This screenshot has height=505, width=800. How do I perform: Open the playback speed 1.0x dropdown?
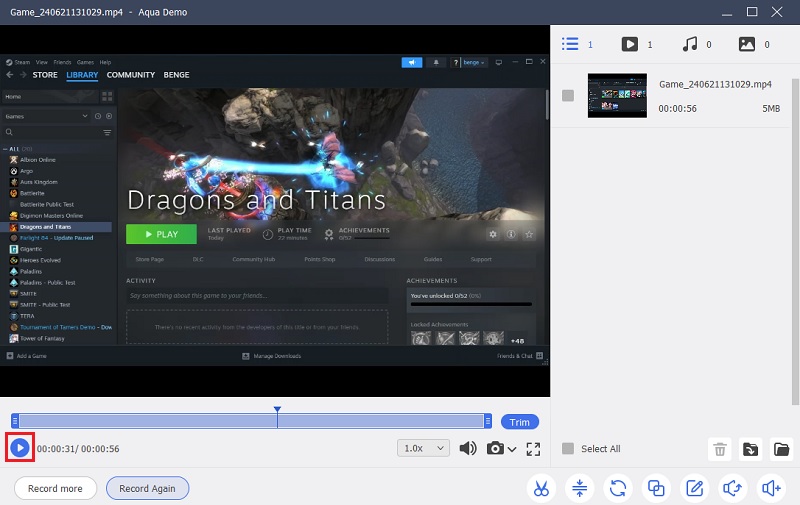click(x=423, y=448)
